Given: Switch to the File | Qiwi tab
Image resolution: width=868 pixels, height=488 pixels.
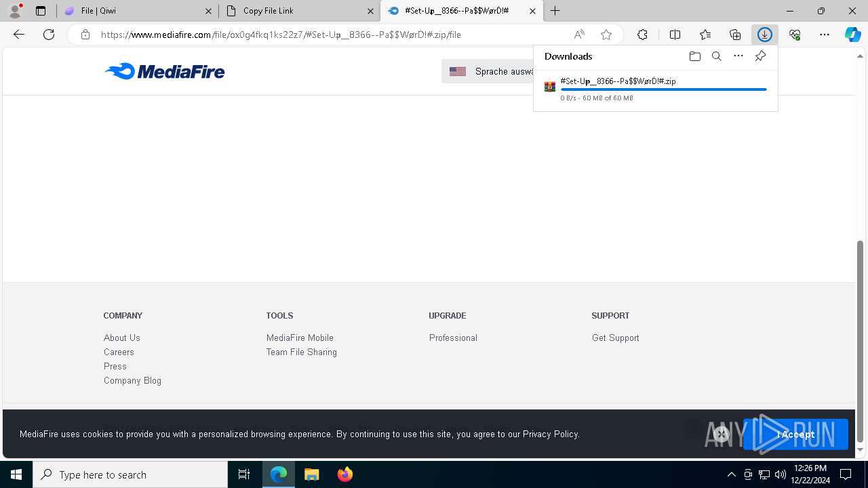Looking at the screenshot, I should (138, 11).
